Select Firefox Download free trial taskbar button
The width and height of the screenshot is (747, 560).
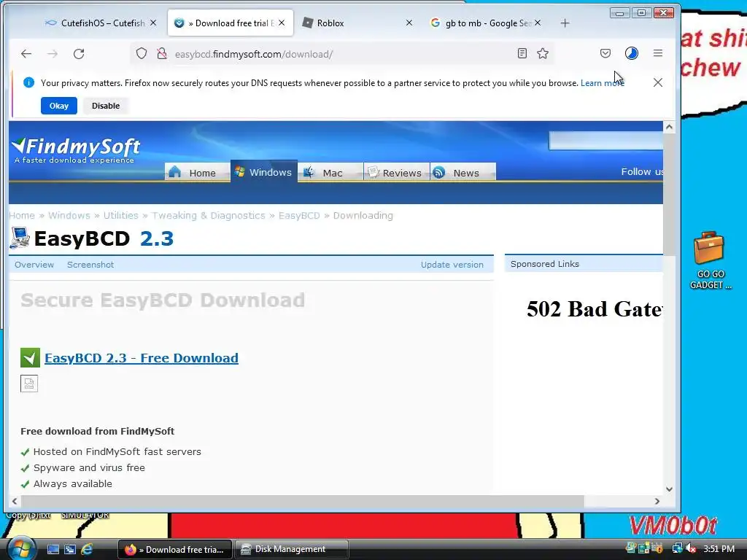point(174,550)
